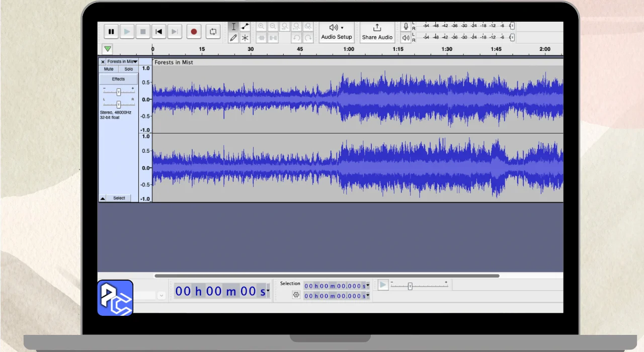Activate the Multi-tool asterisk icon
Screen dimensions: 644x352
coord(245,38)
